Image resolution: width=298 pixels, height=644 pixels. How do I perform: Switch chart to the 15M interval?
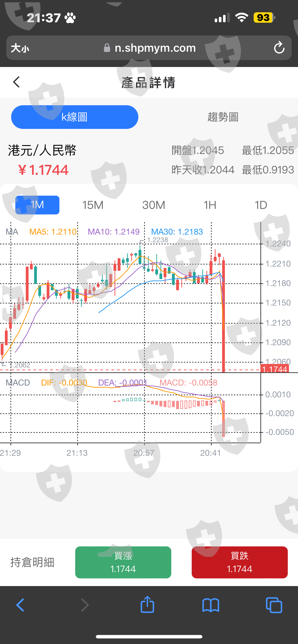pos(93,205)
